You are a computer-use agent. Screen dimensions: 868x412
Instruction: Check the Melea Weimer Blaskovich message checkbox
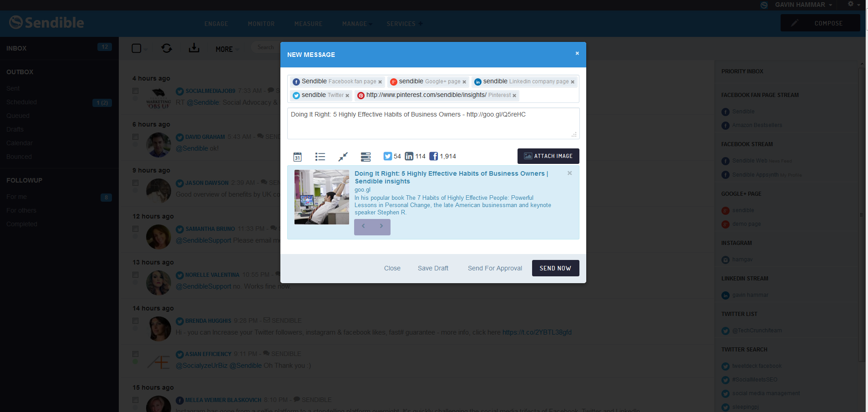tap(135, 400)
